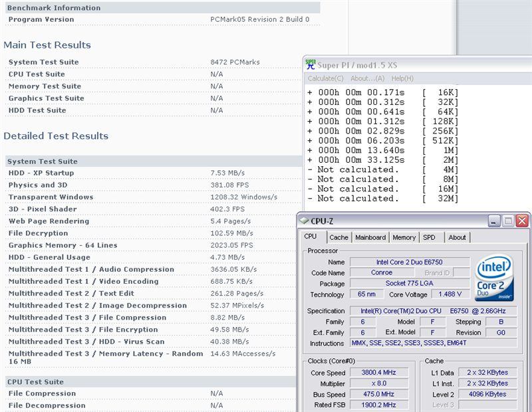Click the 3D - Pixel Shader value 402.3 FPS
This screenshot has width=532, height=412.
[227, 209]
